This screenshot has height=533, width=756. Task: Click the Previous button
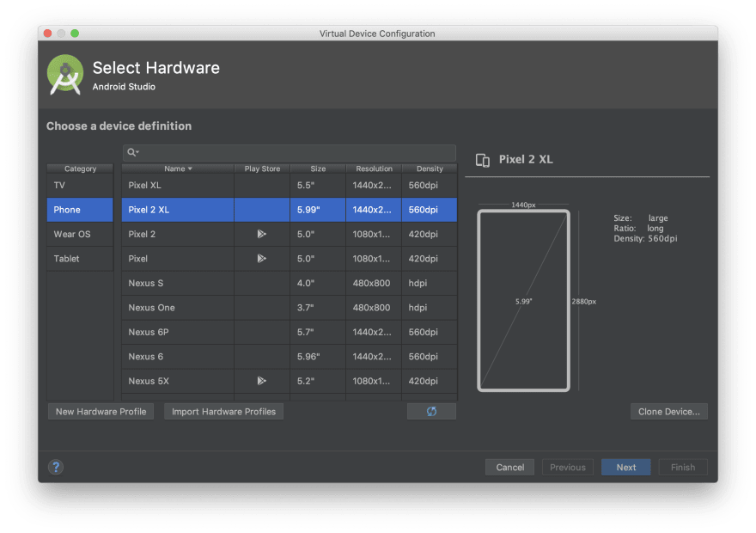click(568, 467)
